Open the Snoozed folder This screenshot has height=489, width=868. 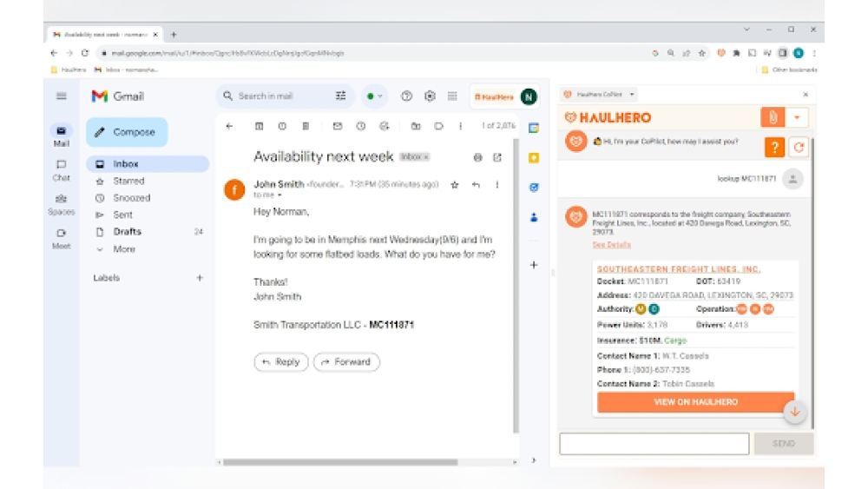(x=131, y=198)
